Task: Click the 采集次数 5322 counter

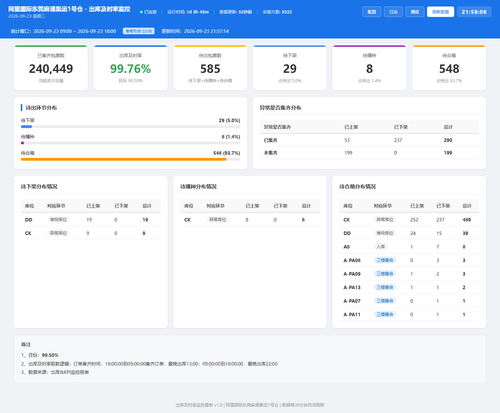Action: tap(277, 12)
